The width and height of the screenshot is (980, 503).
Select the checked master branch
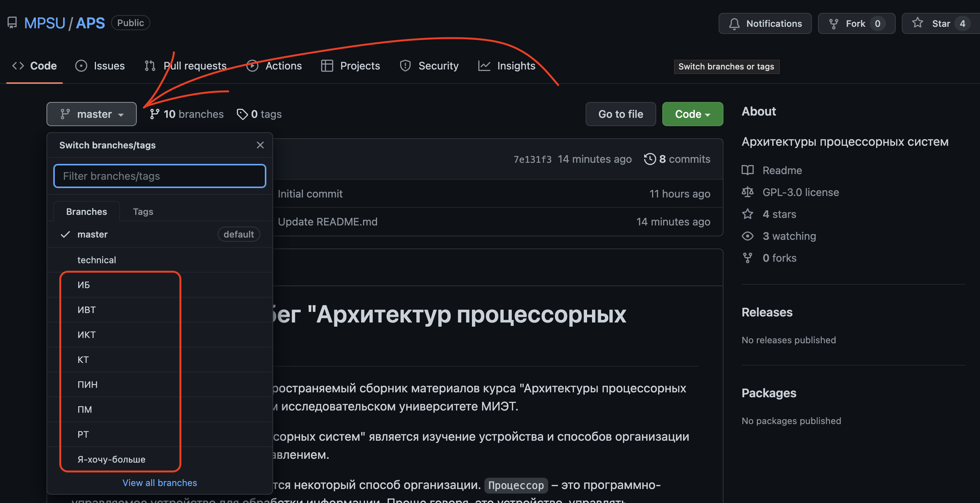(x=93, y=234)
